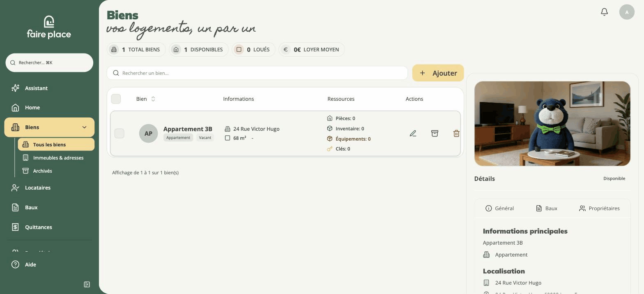Click 24 Rue Victor Hugo in row

[256, 129]
